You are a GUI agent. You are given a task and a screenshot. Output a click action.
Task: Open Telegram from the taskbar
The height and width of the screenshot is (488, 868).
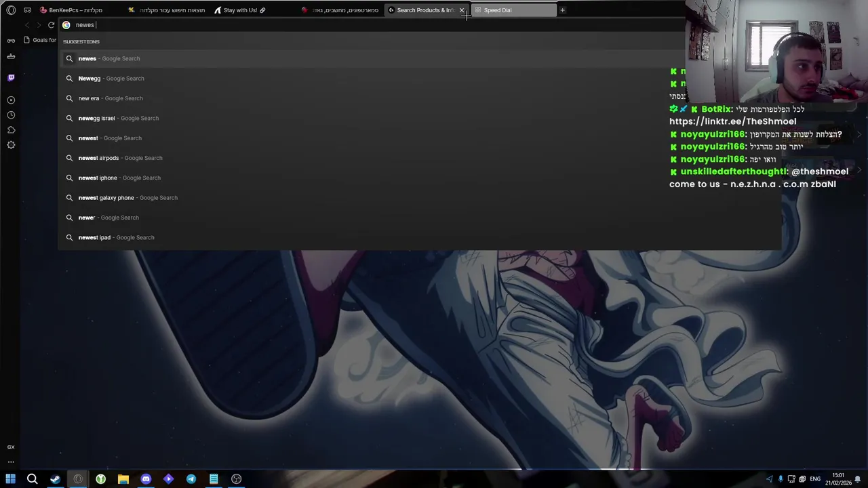click(x=191, y=479)
